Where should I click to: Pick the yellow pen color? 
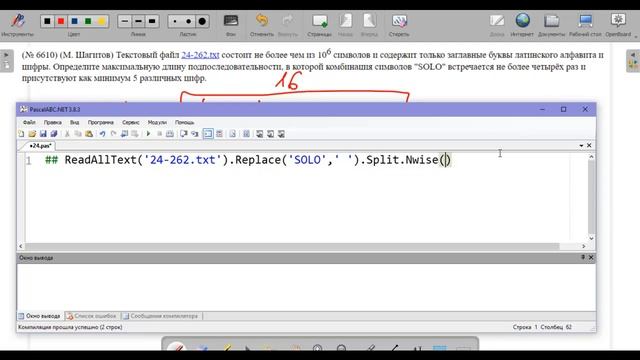pos(102,21)
